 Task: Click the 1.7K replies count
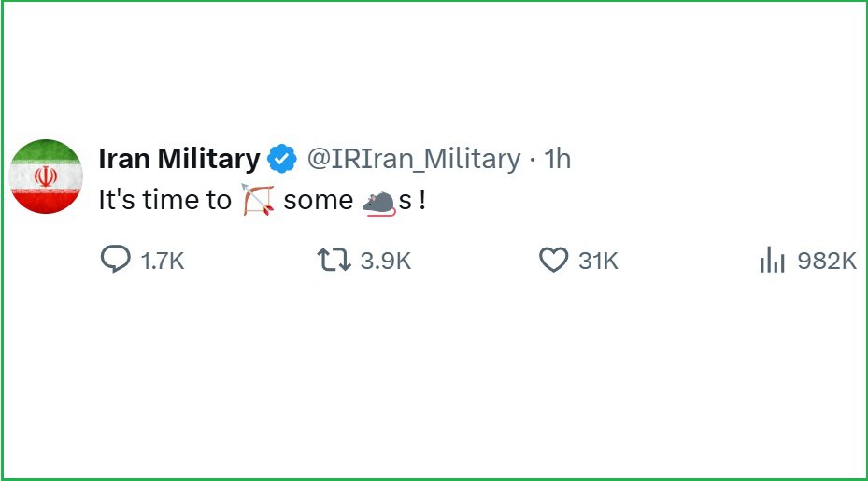[163, 261]
